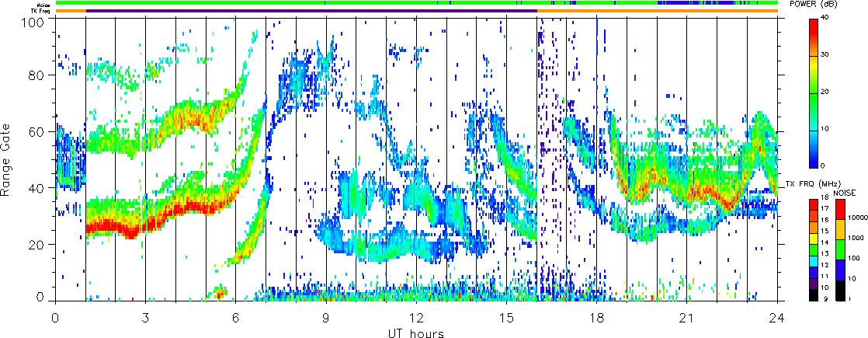Click the 15 tick label on the UT hours axis
The height and width of the screenshot is (338, 868).
pyautogui.click(x=506, y=317)
